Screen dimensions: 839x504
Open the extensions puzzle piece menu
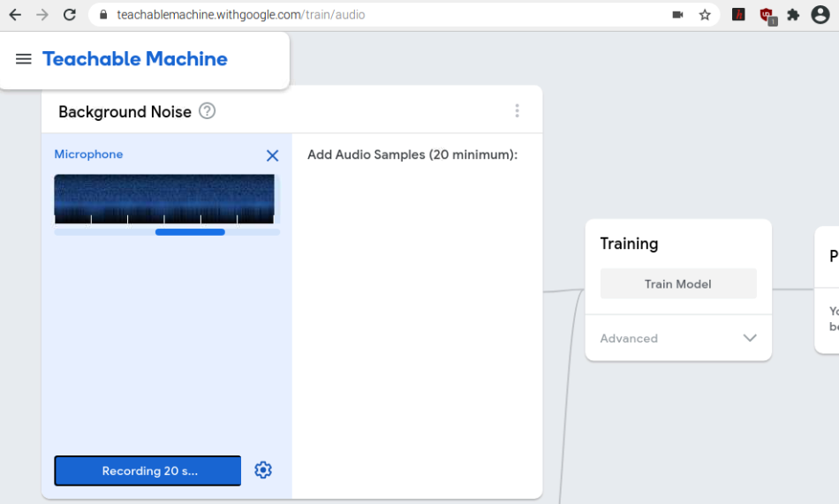click(793, 14)
